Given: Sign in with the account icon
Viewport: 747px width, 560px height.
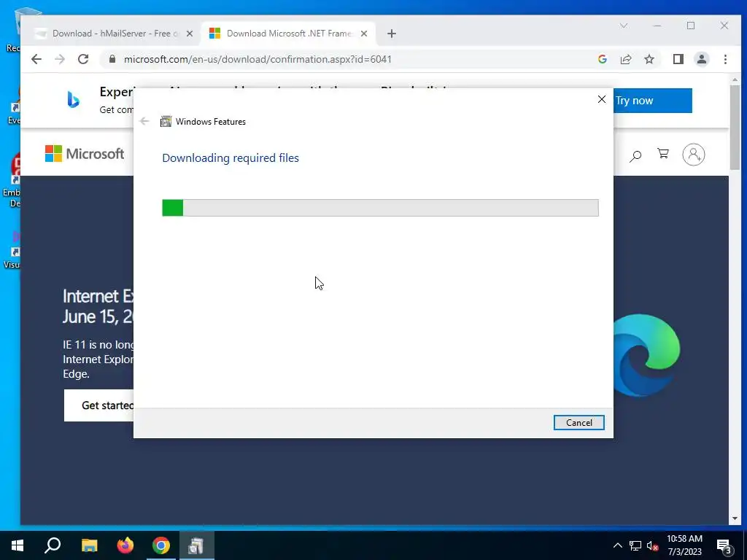Looking at the screenshot, I should point(694,155).
